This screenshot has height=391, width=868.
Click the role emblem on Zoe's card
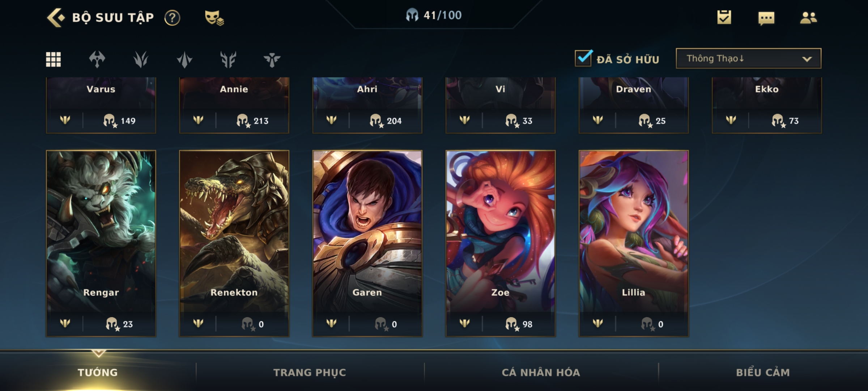(464, 323)
